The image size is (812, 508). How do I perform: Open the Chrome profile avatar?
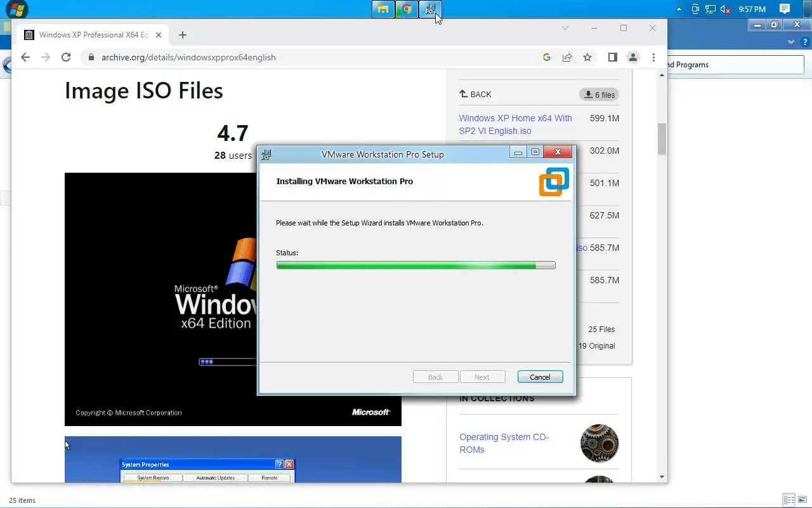(x=633, y=57)
